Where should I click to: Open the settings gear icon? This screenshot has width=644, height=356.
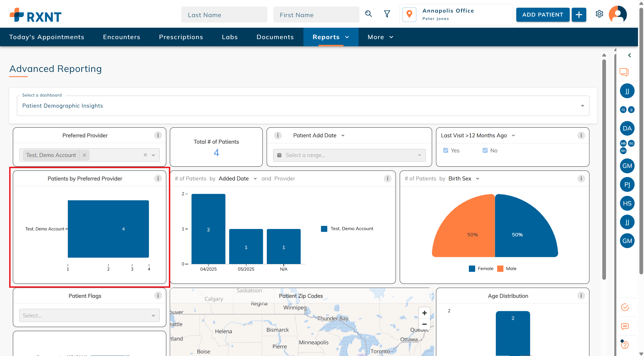pyautogui.click(x=599, y=14)
